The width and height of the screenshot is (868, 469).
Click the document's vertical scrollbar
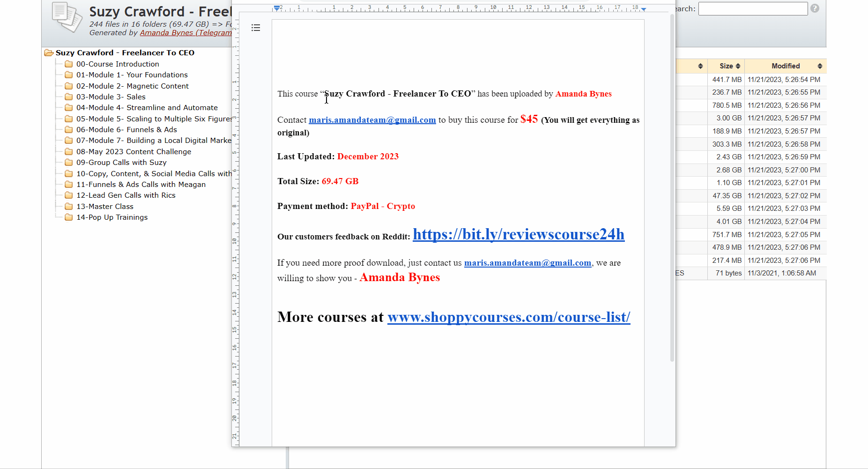coord(672,187)
